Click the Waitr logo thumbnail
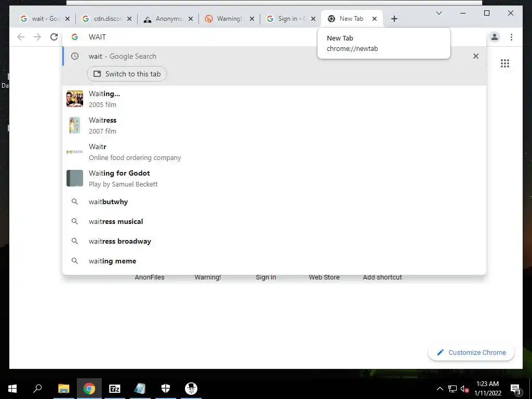The height and width of the screenshot is (399, 532). point(75,152)
